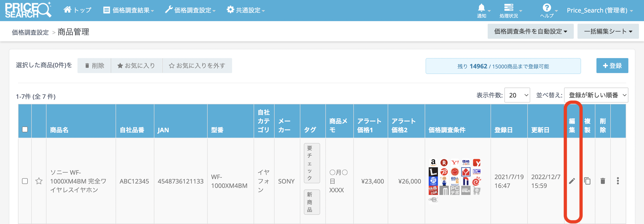Click the add to favorites button
The height and width of the screenshot is (224, 644).
point(137,66)
